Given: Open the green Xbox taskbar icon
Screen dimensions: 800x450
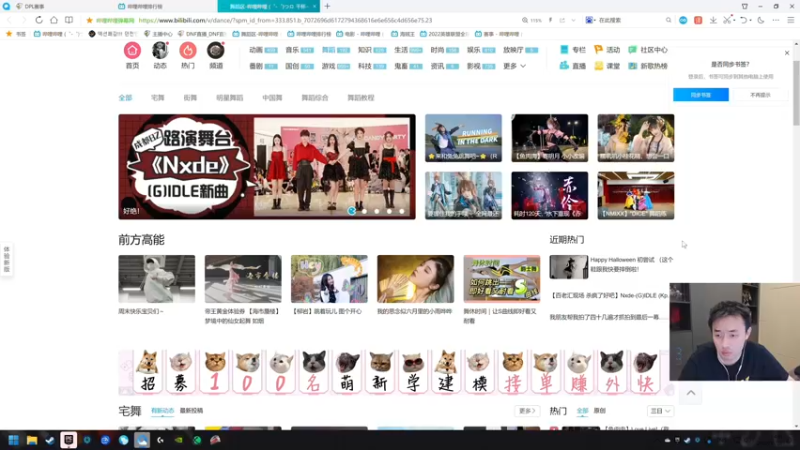Looking at the screenshot, I should (x=197, y=440).
